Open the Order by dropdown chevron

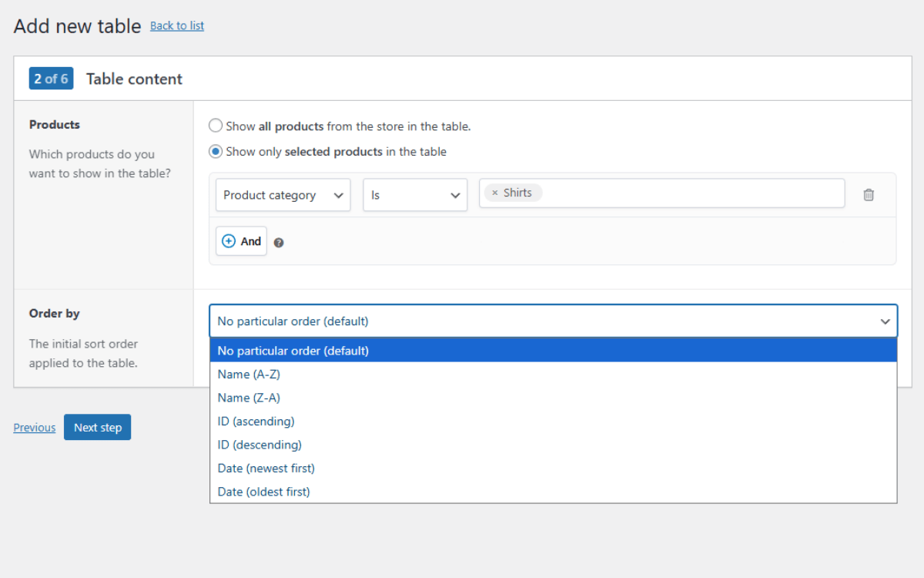click(885, 321)
